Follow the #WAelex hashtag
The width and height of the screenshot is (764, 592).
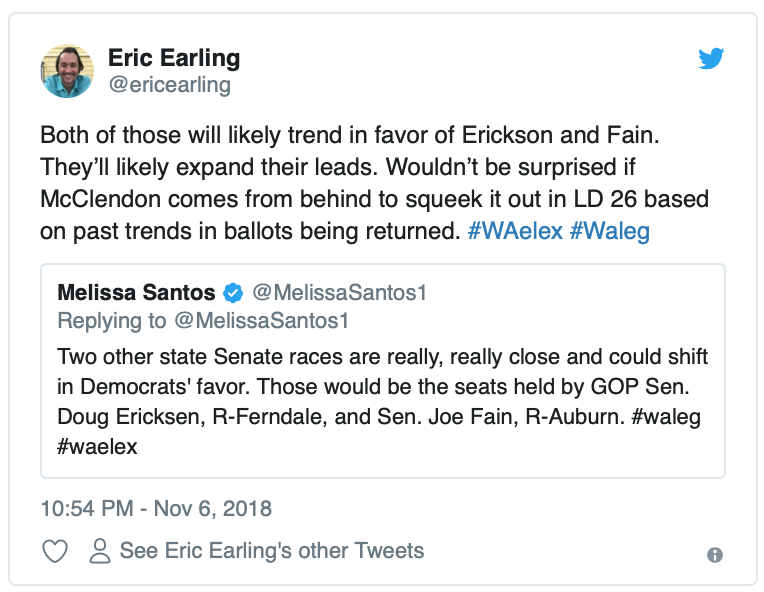tap(515, 231)
